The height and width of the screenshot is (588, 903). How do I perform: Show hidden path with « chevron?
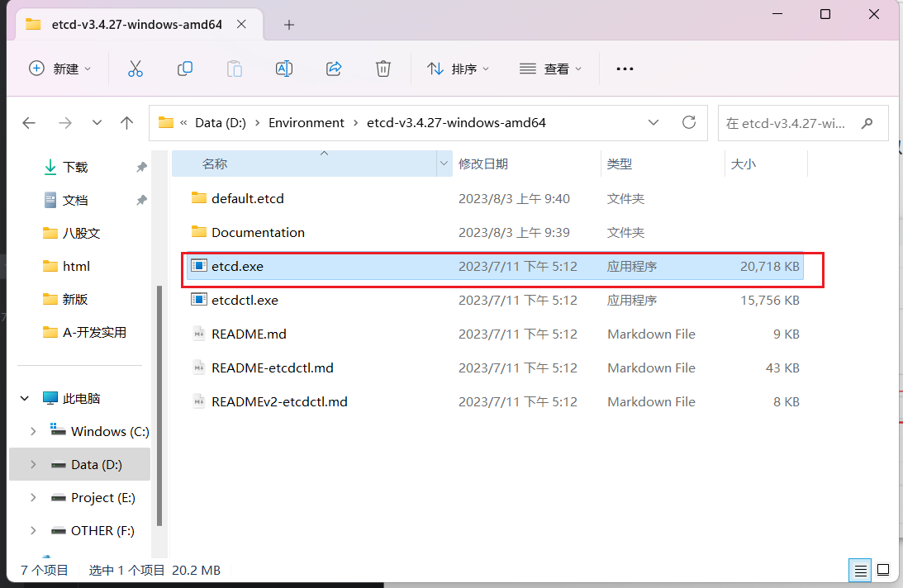(x=183, y=123)
